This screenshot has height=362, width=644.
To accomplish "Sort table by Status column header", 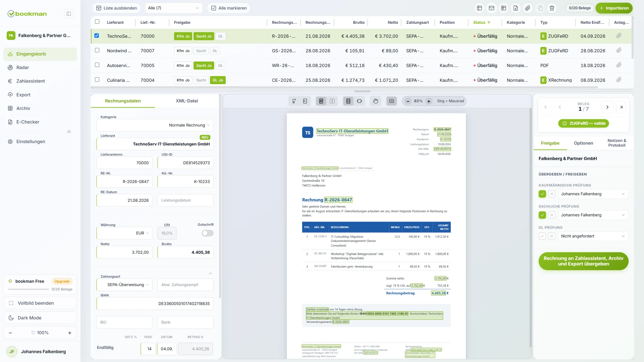I will point(482,22).
